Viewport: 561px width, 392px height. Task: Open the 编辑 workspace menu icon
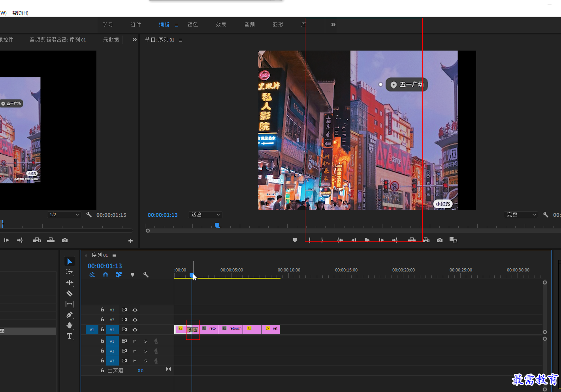177,25
